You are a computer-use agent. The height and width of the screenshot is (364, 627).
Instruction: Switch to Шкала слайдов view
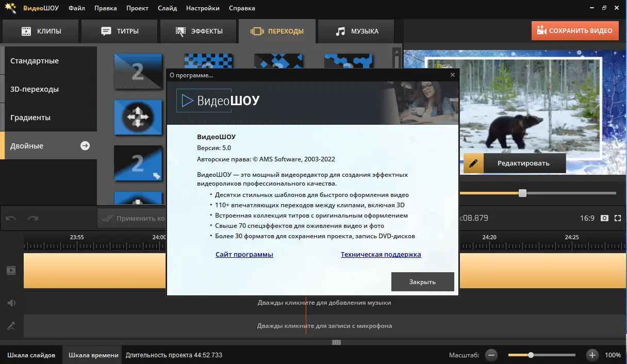pos(31,355)
